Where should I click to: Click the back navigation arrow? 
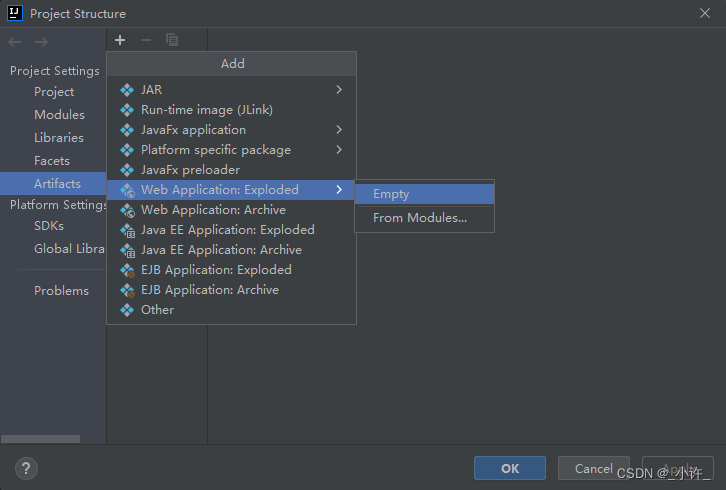pos(15,42)
